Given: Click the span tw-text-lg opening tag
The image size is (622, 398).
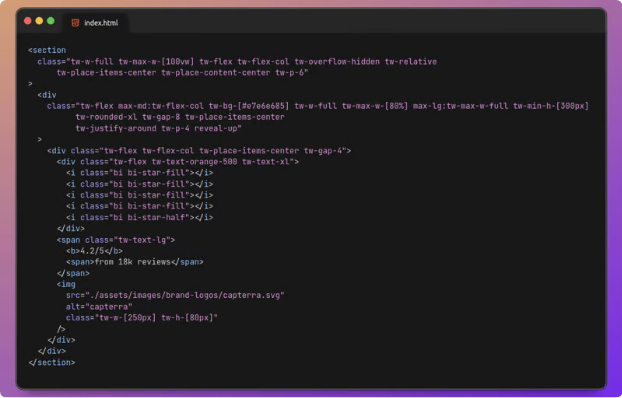Looking at the screenshot, I should click(116, 240).
